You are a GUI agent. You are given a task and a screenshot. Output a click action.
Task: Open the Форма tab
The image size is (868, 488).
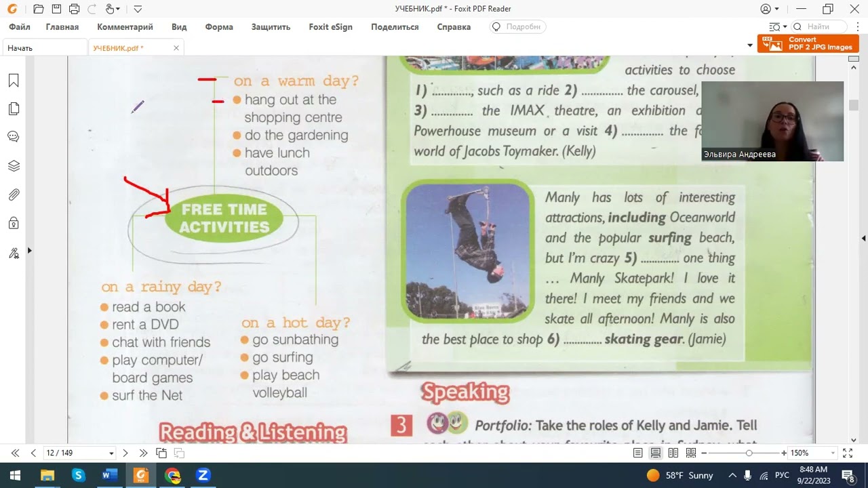tap(219, 27)
